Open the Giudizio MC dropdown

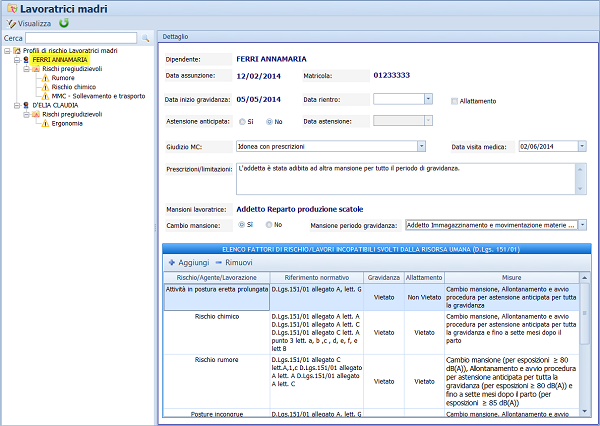421,146
